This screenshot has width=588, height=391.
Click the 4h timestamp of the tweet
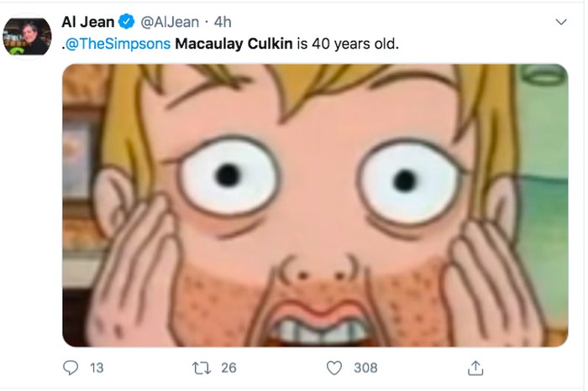[223, 20]
